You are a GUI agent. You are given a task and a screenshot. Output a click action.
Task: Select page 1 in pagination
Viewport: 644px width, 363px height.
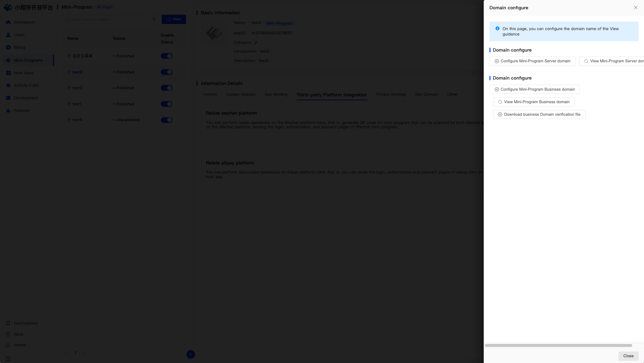coord(75,353)
